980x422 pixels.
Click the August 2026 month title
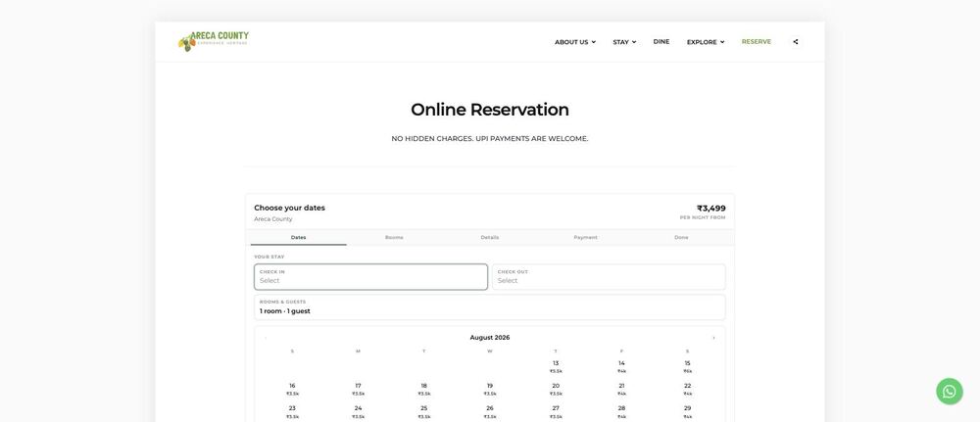pos(489,338)
